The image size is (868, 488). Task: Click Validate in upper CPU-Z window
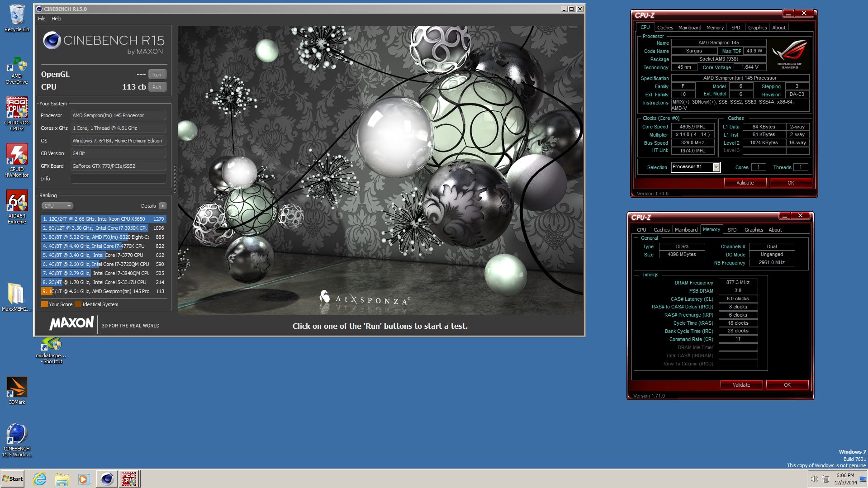point(745,183)
